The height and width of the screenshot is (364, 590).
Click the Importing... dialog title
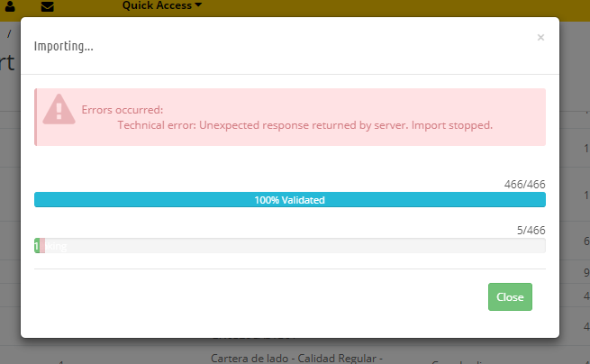tap(63, 45)
